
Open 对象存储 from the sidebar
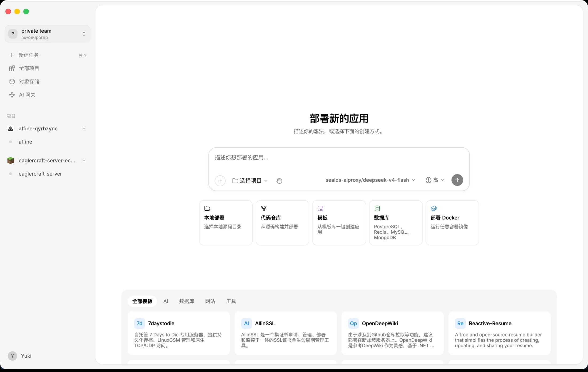point(47,82)
